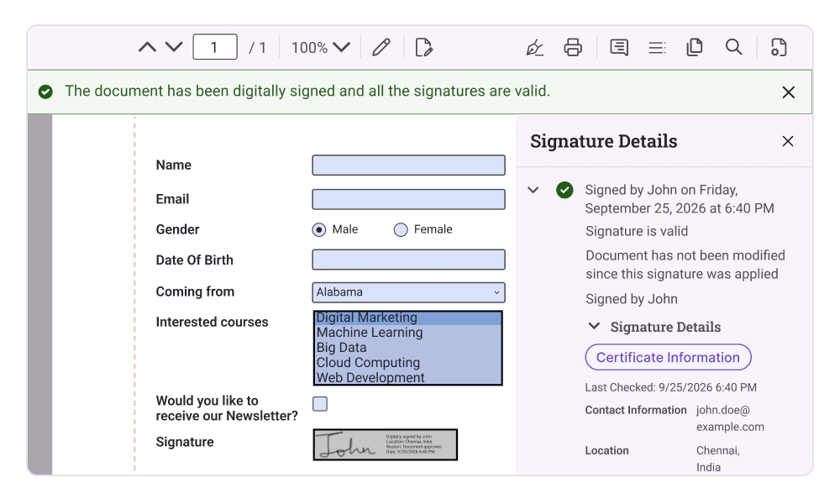
Task: Open search with magnifier icon
Action: pos(733,47)
